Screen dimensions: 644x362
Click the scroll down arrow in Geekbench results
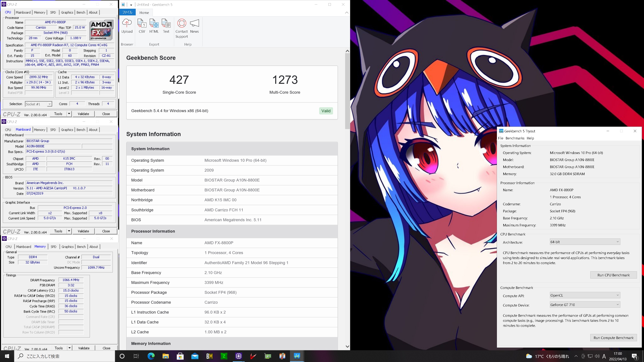[x=347, y=346]
